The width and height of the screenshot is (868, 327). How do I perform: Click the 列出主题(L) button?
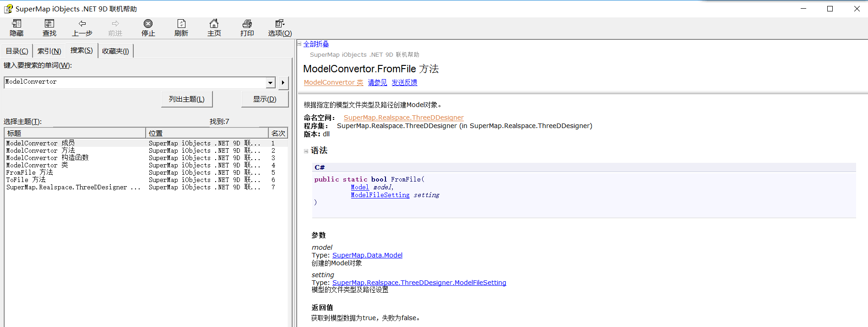[187, 99]
